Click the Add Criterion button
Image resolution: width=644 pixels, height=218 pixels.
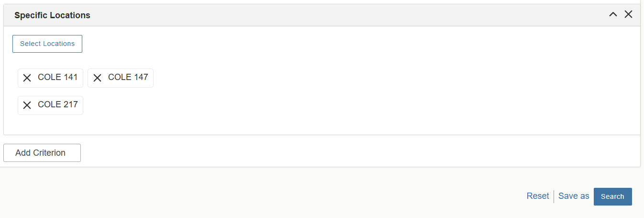pyautogui.click(x=42, y=153)
